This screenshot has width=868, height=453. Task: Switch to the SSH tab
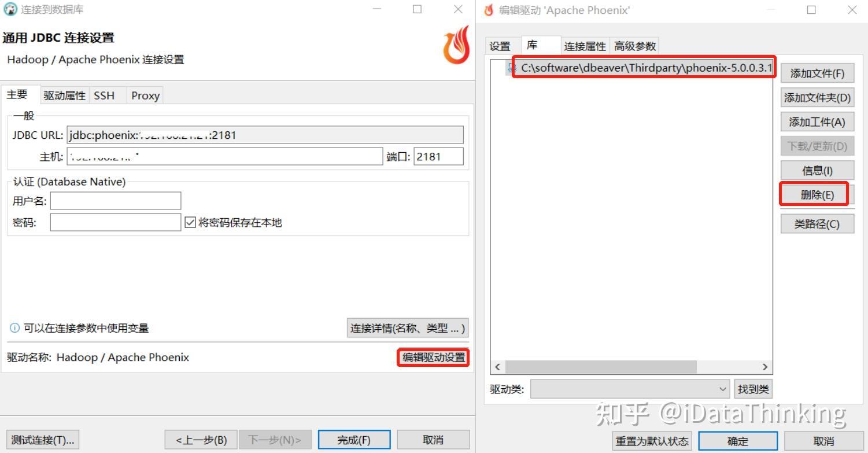tap(105, 95)
